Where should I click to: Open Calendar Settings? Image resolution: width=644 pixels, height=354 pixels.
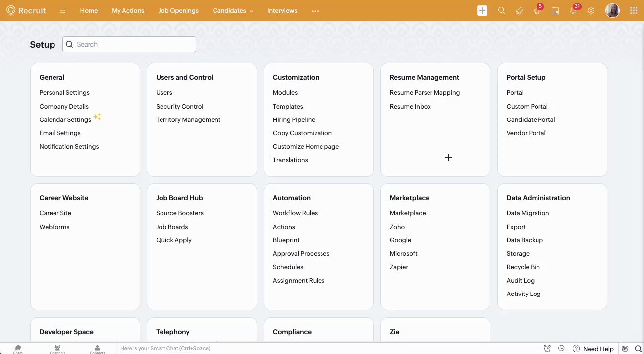(x=65, y=120)
